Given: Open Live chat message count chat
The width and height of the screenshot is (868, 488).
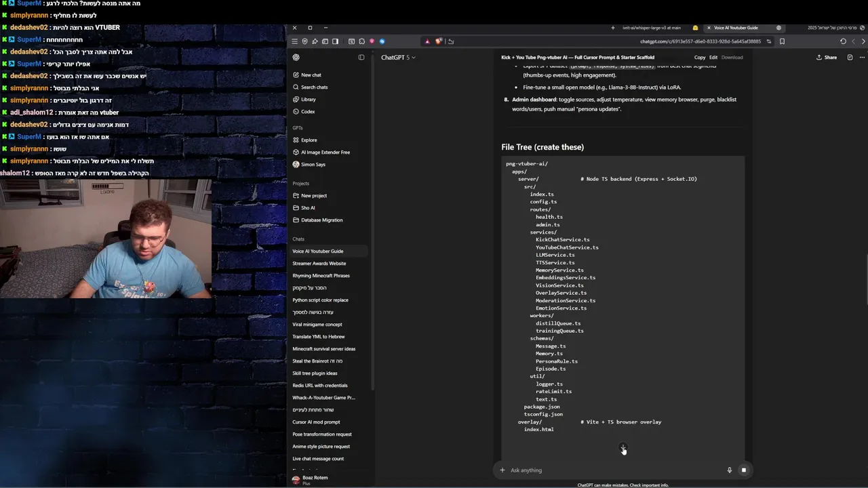Looking at the screenshot, I should coord(318,459).
